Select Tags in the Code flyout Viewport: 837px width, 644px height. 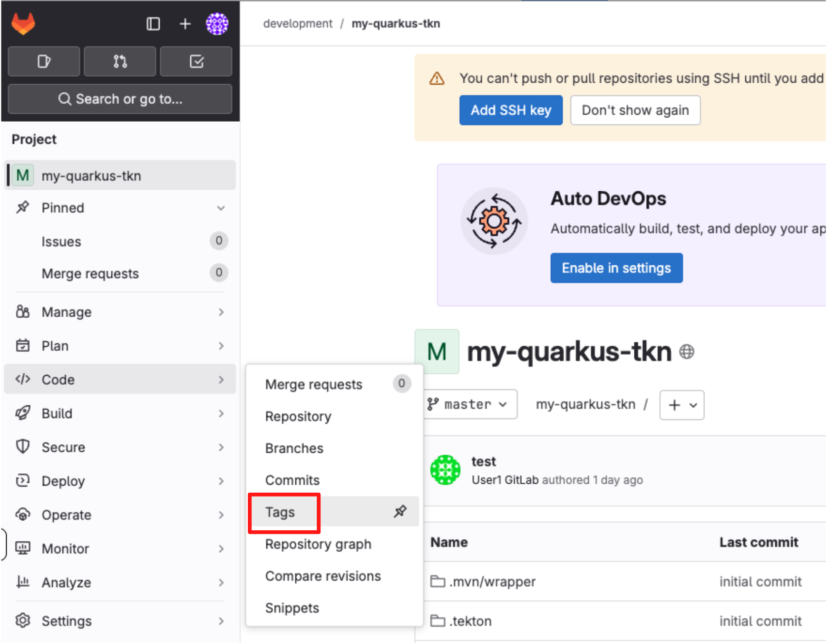pos(280,512)
